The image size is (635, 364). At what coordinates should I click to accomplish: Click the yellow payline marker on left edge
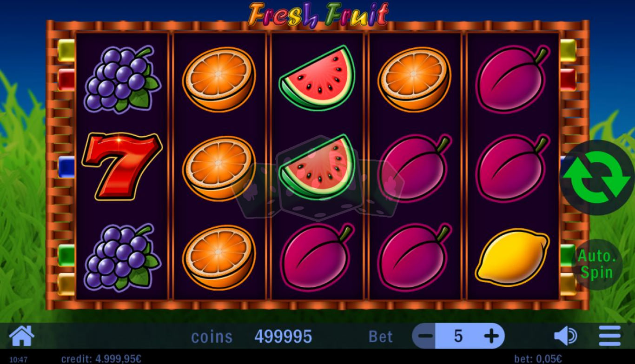coord(66,50)
